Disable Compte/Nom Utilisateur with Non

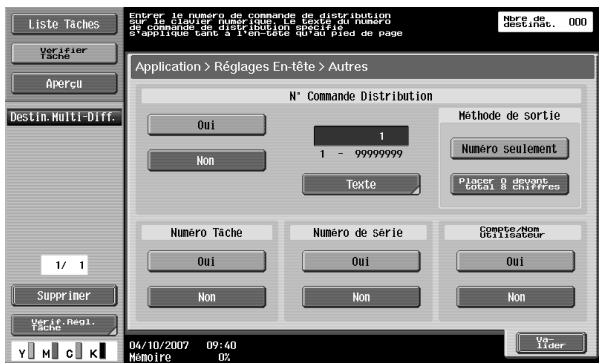515,297
